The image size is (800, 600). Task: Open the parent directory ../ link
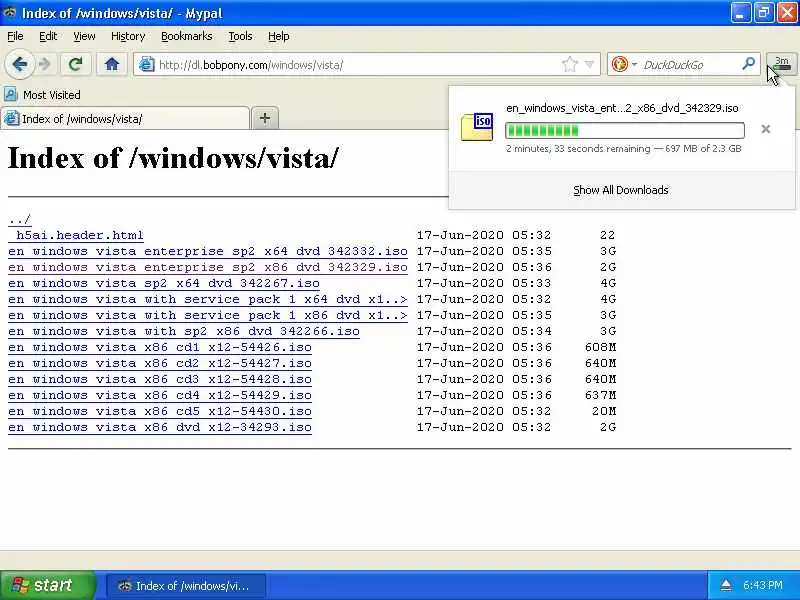click(x=19, y=219)
